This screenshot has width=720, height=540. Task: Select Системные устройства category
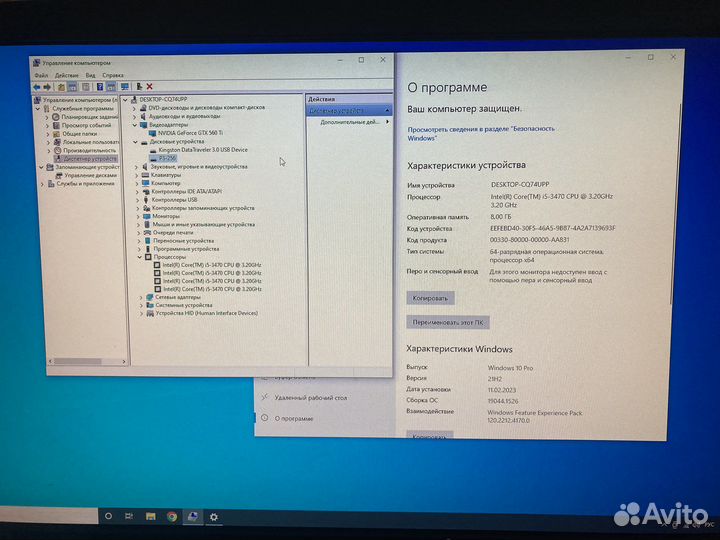184,305
